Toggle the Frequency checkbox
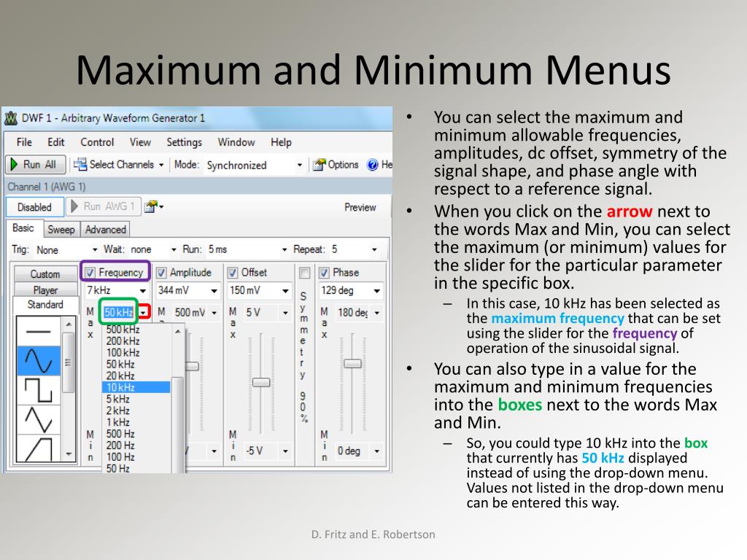The height and width of the screenshot is (560, 747). pyautogui.click(x=90, y=273)
